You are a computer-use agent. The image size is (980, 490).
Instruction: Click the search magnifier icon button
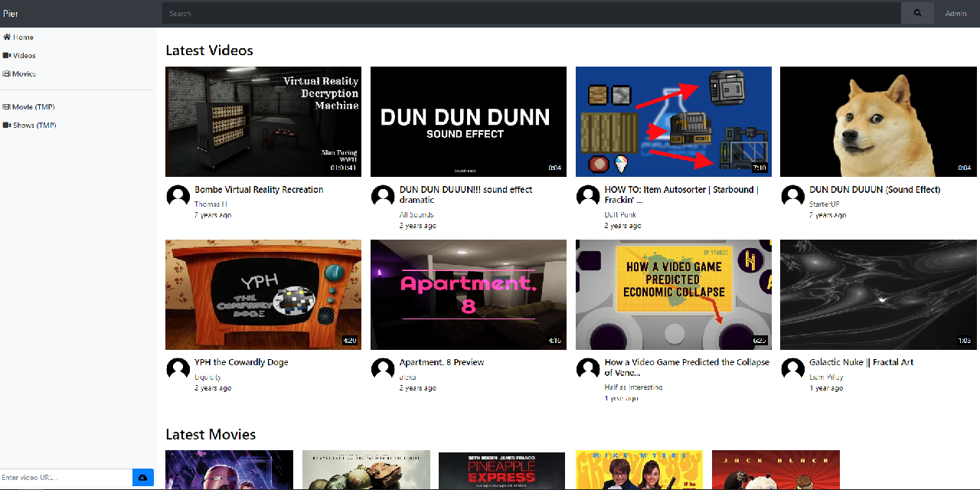917,13
